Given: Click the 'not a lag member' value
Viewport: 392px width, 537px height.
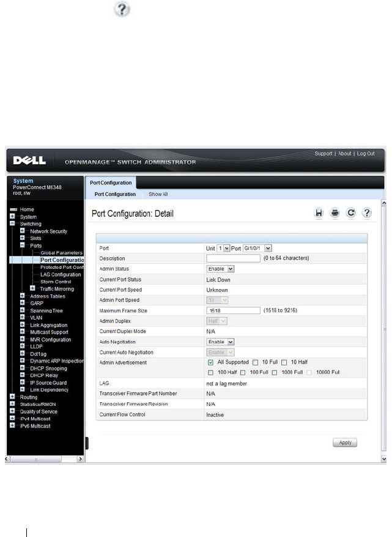Looking at the screenshot, I should [x=226, y=383].
